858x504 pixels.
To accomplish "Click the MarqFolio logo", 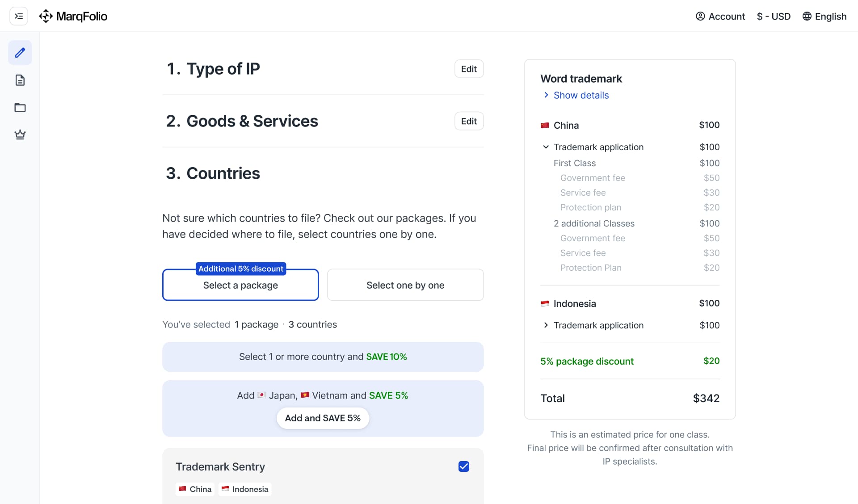I will point(73,16).
